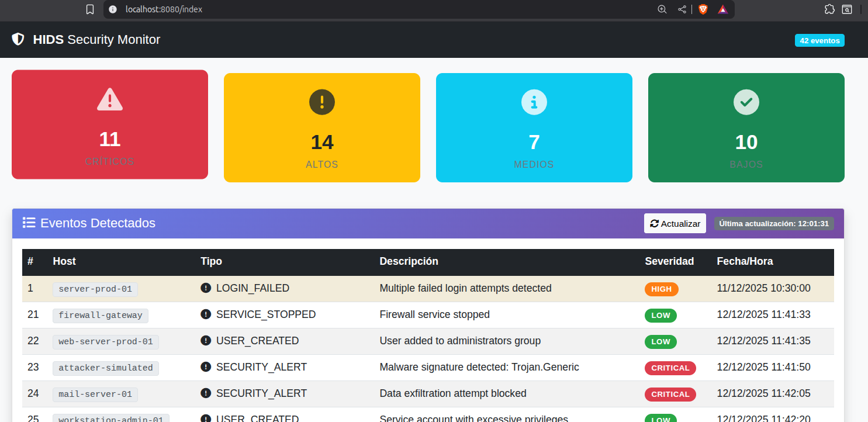Viewport: 868px width, 422px height.
Task: Click the HIGH severity badge in row 1
Action: click(661, 289)
